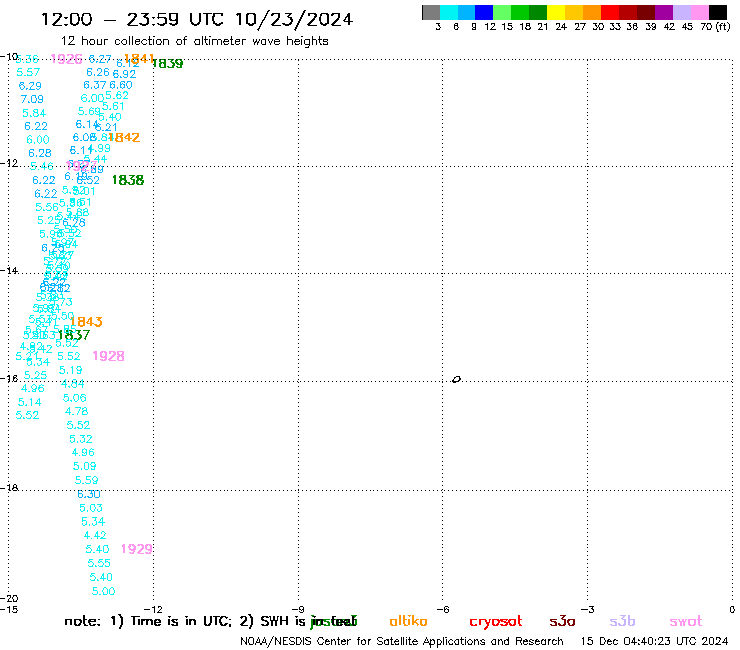This screenshot has width=740, height=650.
Task: Click the wave height value 5.57
Action: [x=28, y=72]
